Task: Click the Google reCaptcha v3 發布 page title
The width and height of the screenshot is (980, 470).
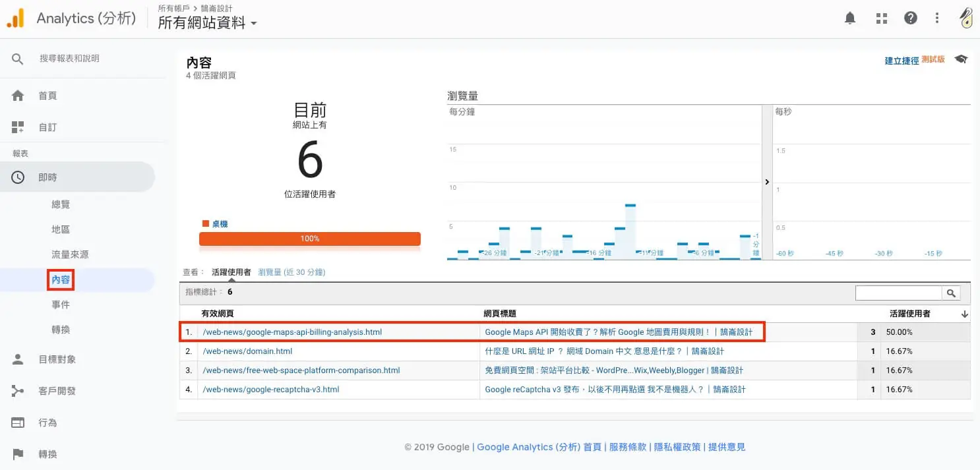Action: tap(615, 390)
